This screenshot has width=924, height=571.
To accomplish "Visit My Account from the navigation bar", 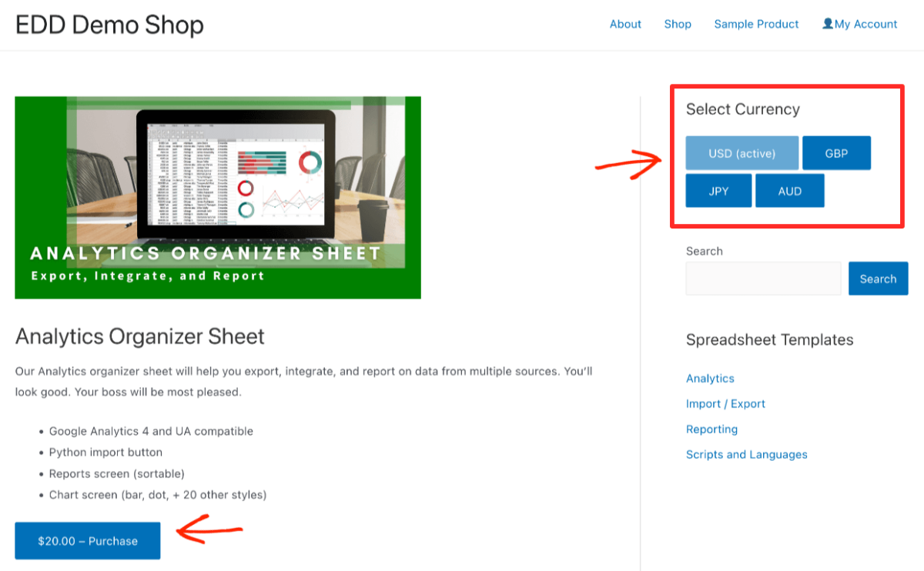I will pos(865,24).
